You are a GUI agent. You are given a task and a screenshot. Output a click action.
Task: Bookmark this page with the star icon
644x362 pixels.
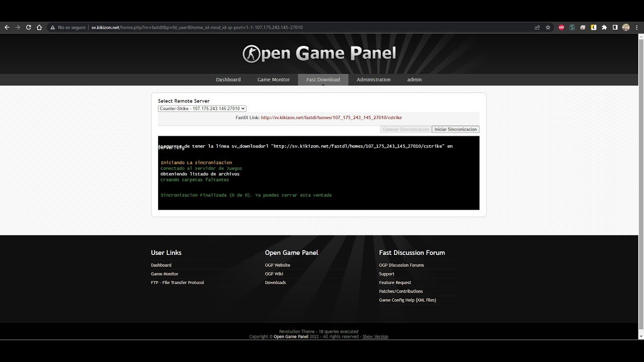click(548, 27)
